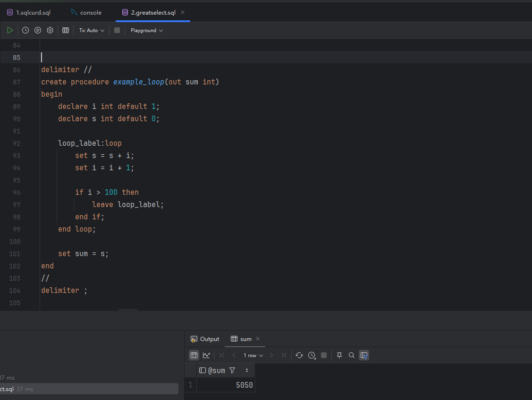532x400 pixels.
Task: Run the query with the green Execute icon
Action: [x=10, y=30]
